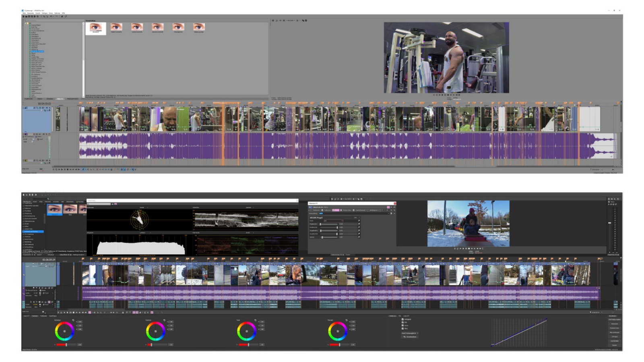Click the search magnifier icon in the lower plug-in panel
This screenshot has width=644, height=362.
(x=48, y=199)
